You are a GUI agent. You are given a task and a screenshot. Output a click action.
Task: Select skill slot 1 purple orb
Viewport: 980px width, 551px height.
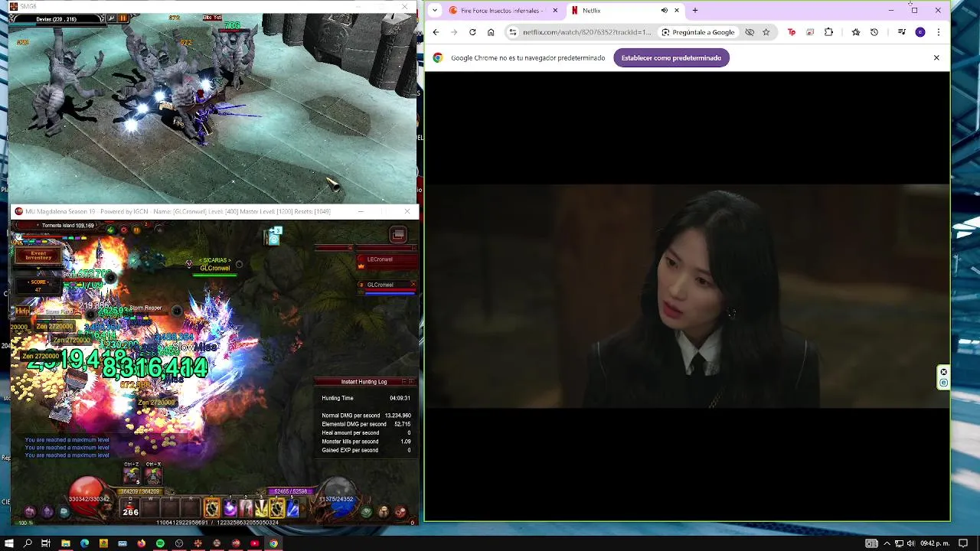[229, 507]
